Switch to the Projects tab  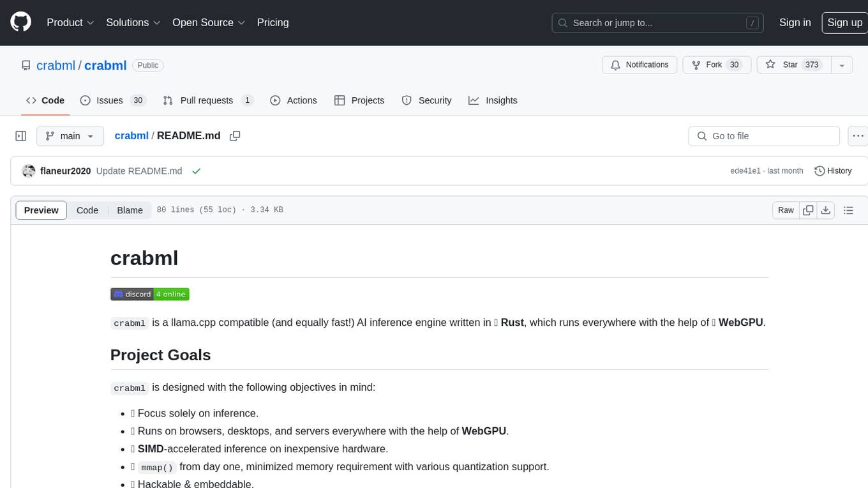(x=359, y=100)
